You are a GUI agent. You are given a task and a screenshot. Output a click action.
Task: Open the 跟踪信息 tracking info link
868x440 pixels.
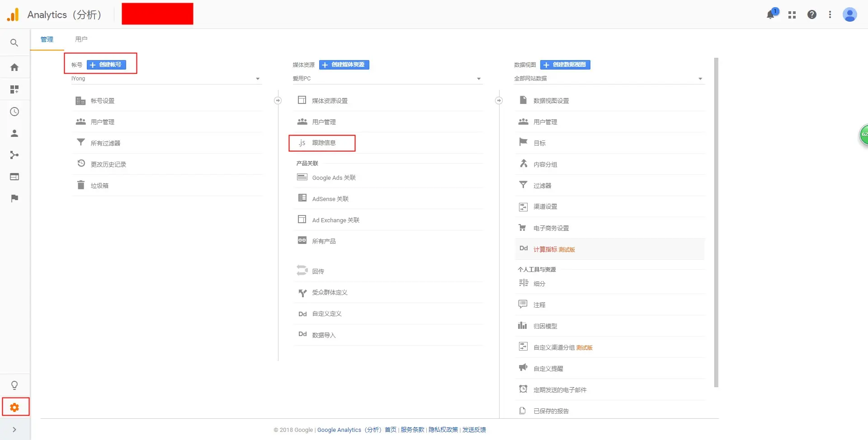click(324, 143)
